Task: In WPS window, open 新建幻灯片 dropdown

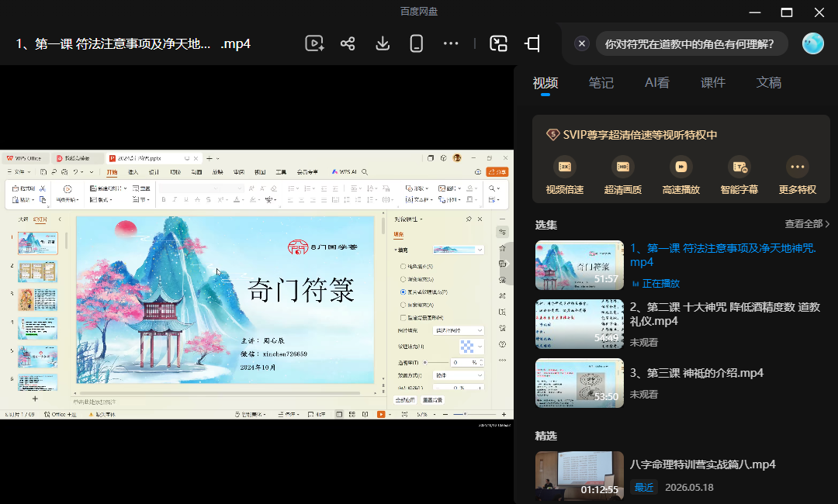Action: [108, 188]
